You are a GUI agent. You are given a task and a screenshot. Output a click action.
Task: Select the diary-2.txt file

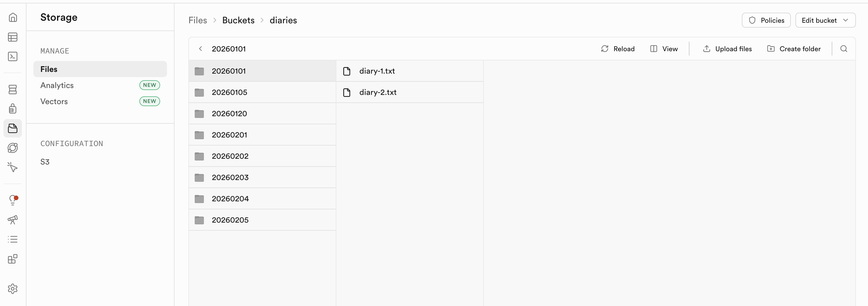pyautogui.click(x=378, y=93)
